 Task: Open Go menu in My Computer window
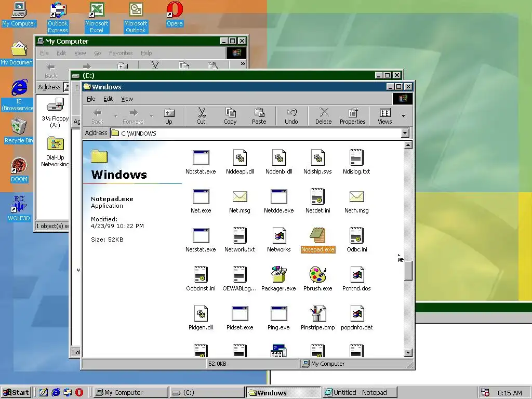[x=97, y=53]
